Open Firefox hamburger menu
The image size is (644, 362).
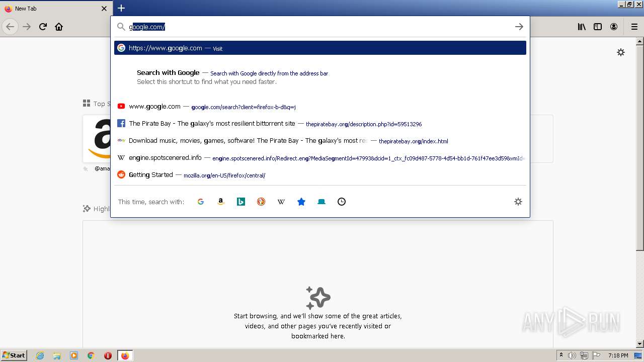coord(634,27)
